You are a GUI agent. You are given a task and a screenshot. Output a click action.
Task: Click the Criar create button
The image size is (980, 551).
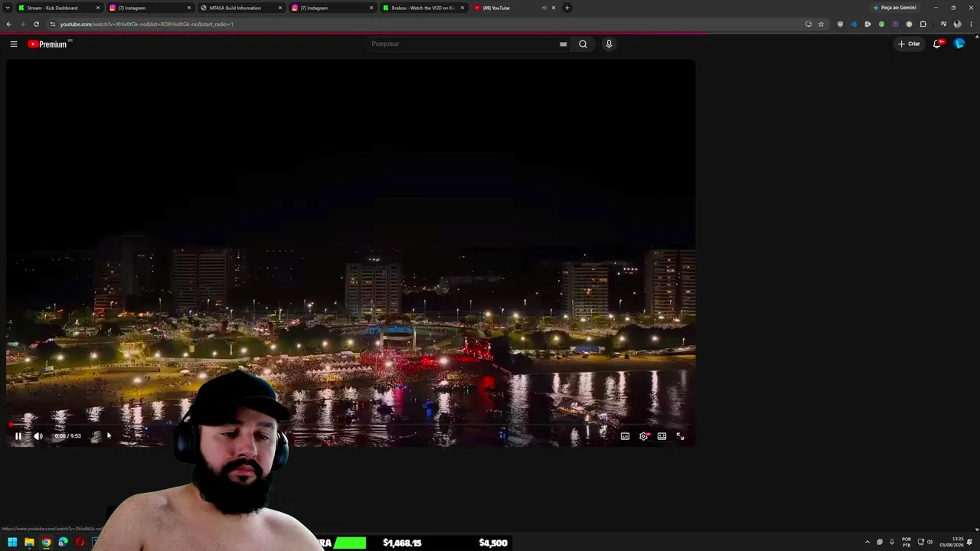coord(909,44)
